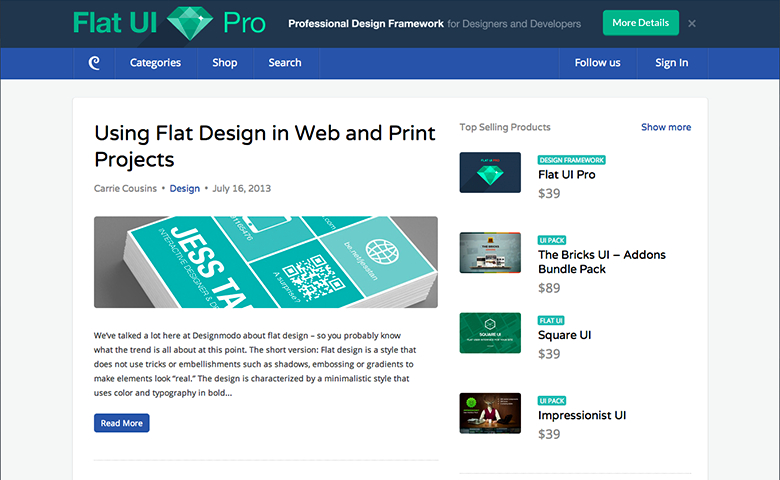Close the Flat UI Pro banner ad

click(692, 23)
